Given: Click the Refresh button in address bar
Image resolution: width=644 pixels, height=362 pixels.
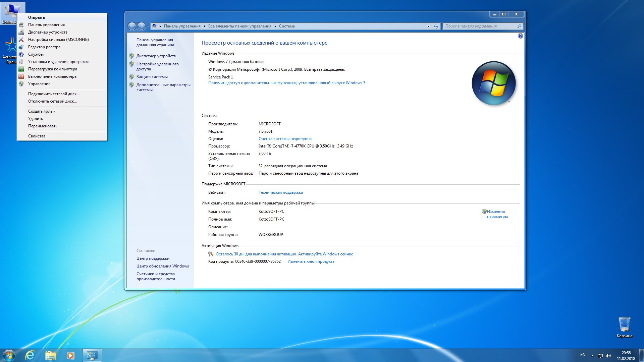Looking at the screenshot, I should [x=436, y=26].
